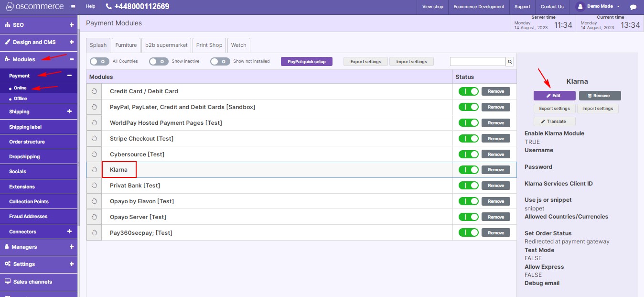644x297 pixels.
Task: Disable Opayo by Elavon status switch
Action: 468,201
